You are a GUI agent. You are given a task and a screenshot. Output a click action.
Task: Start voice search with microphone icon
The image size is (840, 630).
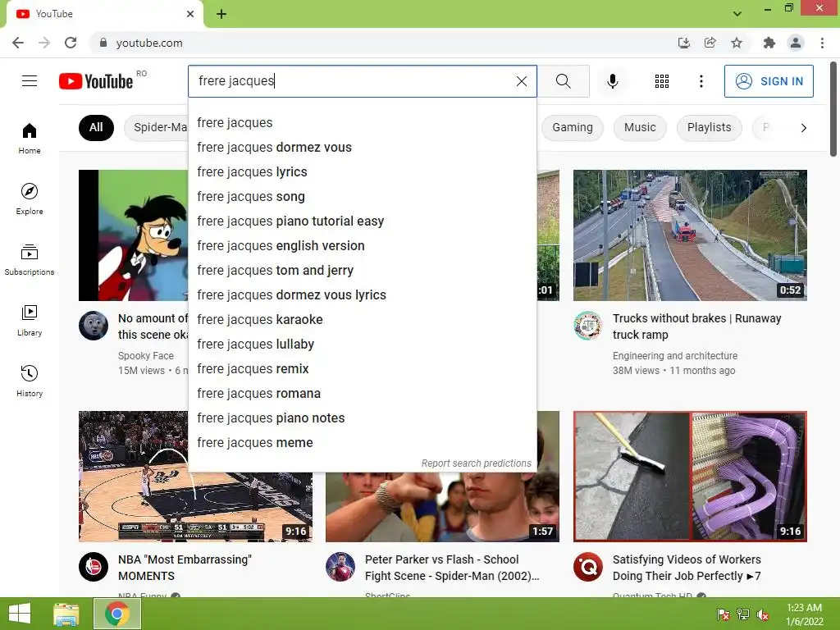[613, 81]
